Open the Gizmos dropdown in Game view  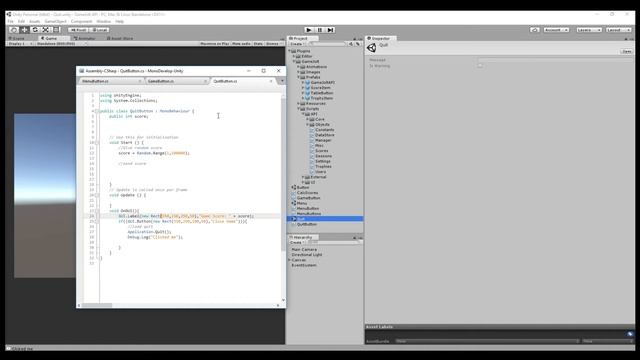(273, 44)
